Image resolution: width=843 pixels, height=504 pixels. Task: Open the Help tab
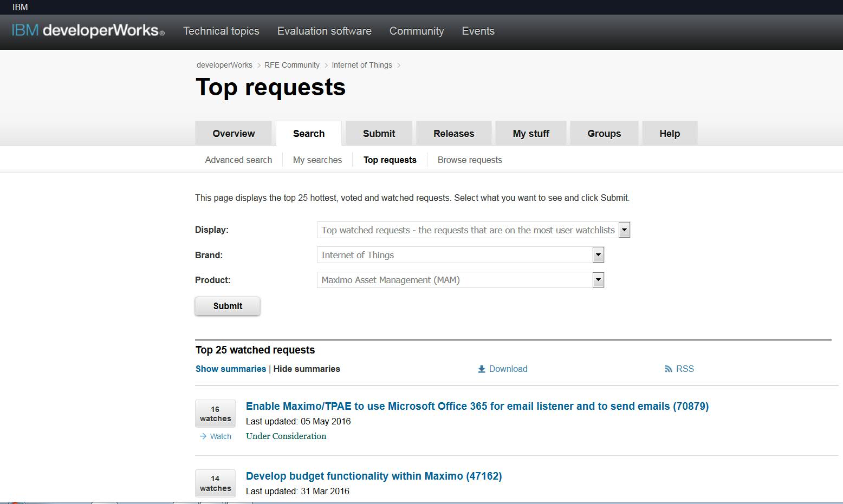[670, 133]
